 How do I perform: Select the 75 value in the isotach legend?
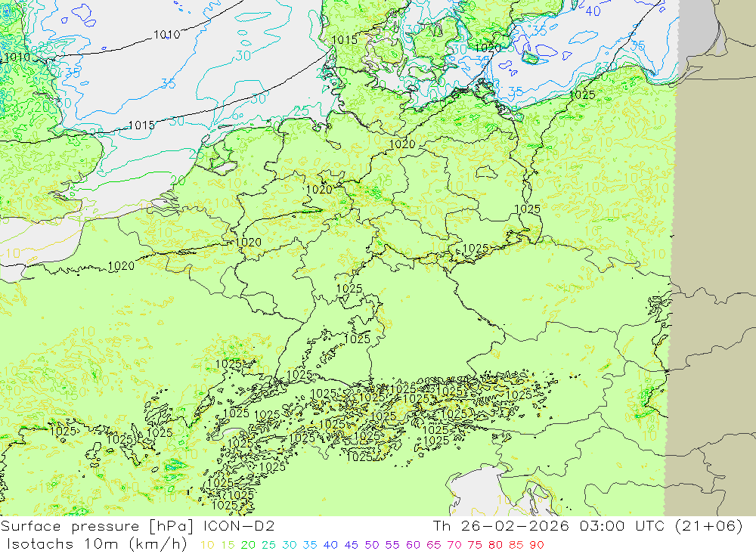coord(475,545)
